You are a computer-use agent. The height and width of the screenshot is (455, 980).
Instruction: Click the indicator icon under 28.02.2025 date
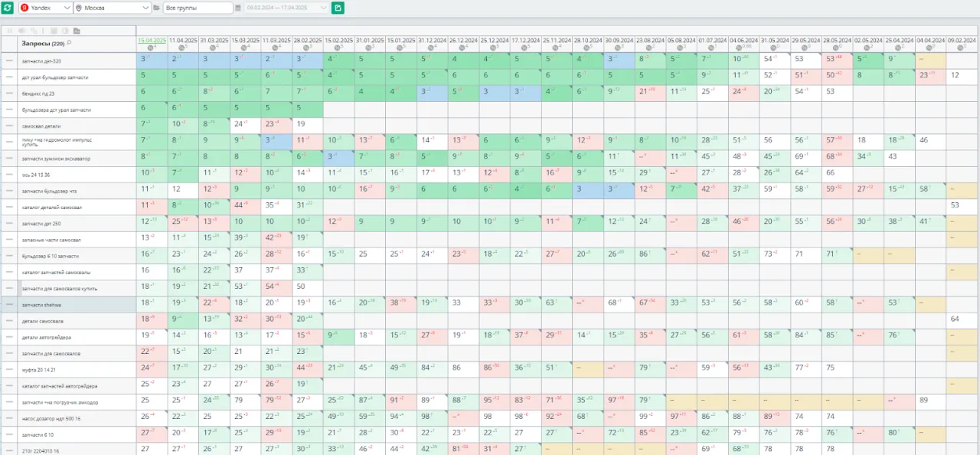308,47
